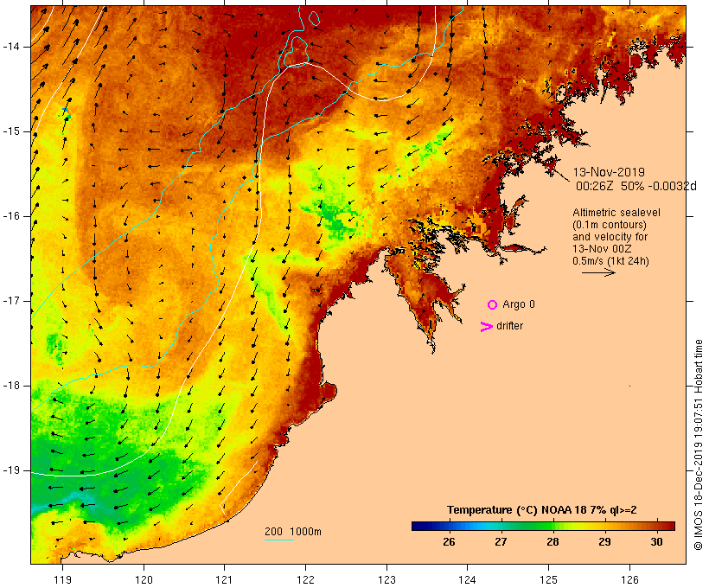The width and height of the screenshot is (709, 588).
Task: Click the 'drifter' legend label
Action: click(x=509, y=326)
